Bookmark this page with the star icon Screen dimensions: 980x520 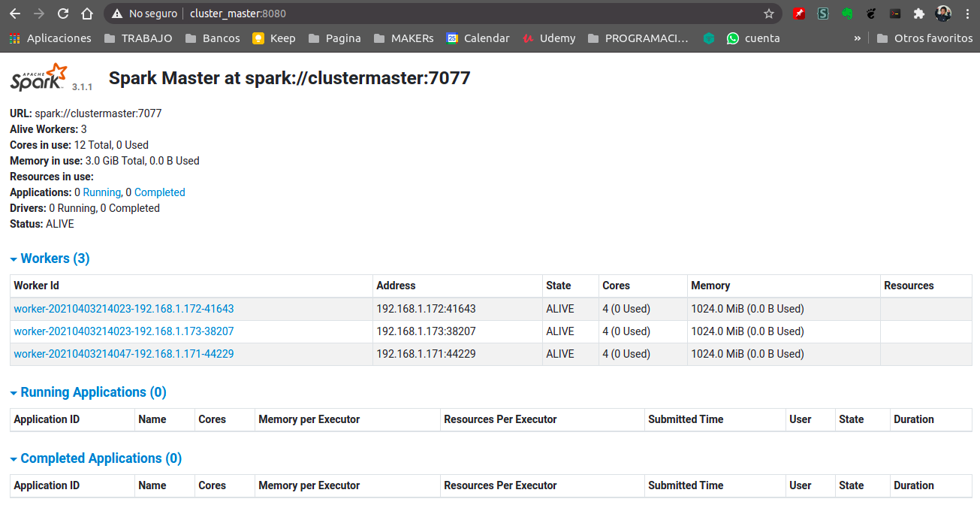768,14
